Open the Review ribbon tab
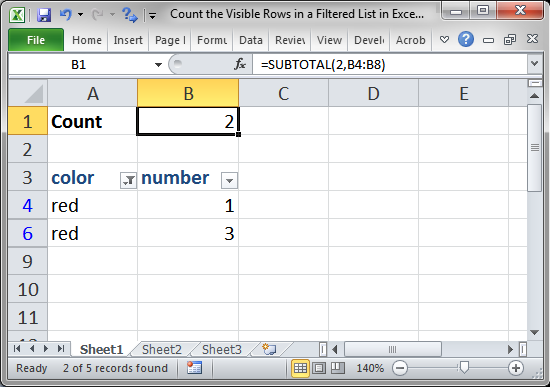 (290, 40)
